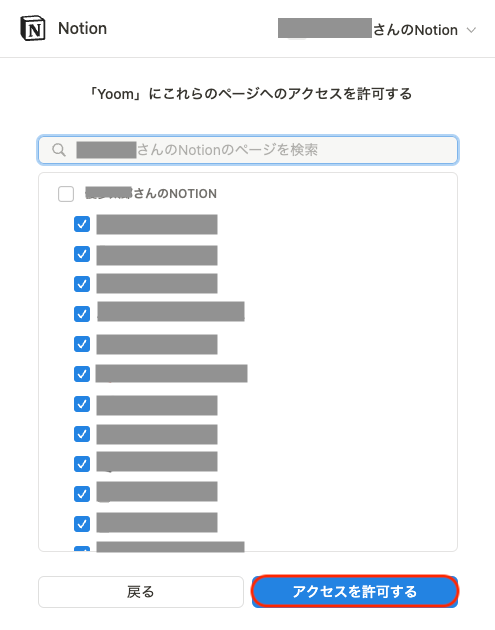Click the magnifier search icon
Image resolution: width=495 pixels, height=630 pixels.
click(59, 150)
